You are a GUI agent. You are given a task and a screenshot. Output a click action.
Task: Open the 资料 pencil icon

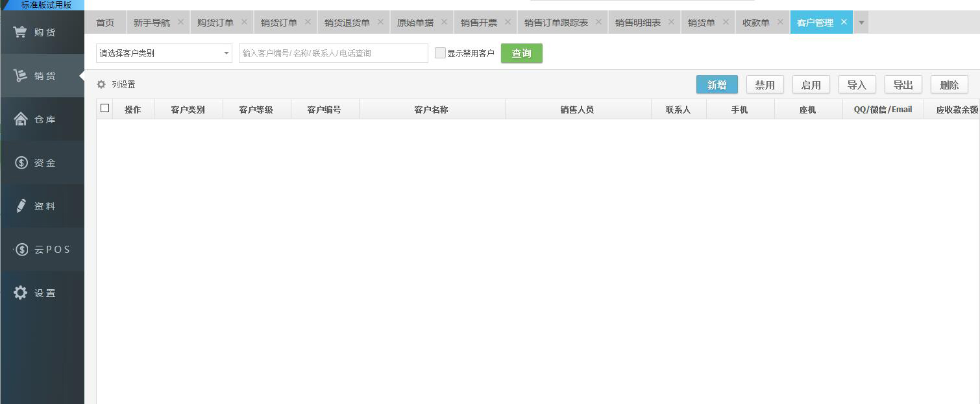click(x=21, y=206)
